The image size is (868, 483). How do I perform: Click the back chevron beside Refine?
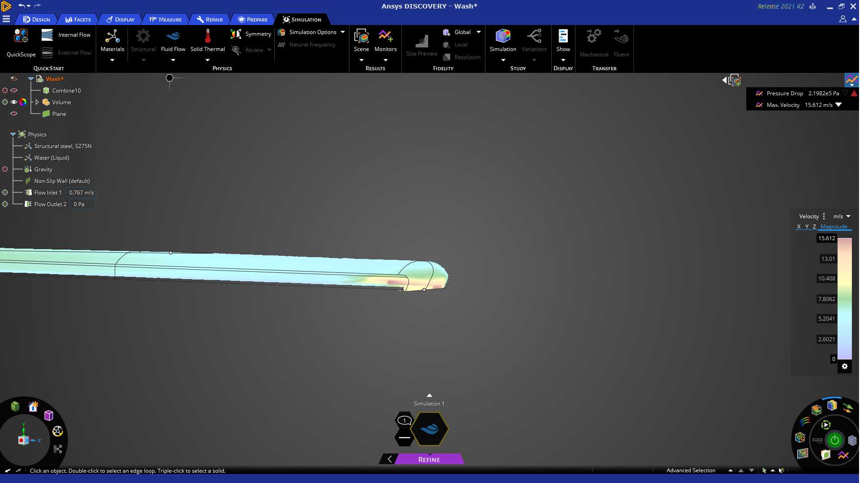point(389,459)
